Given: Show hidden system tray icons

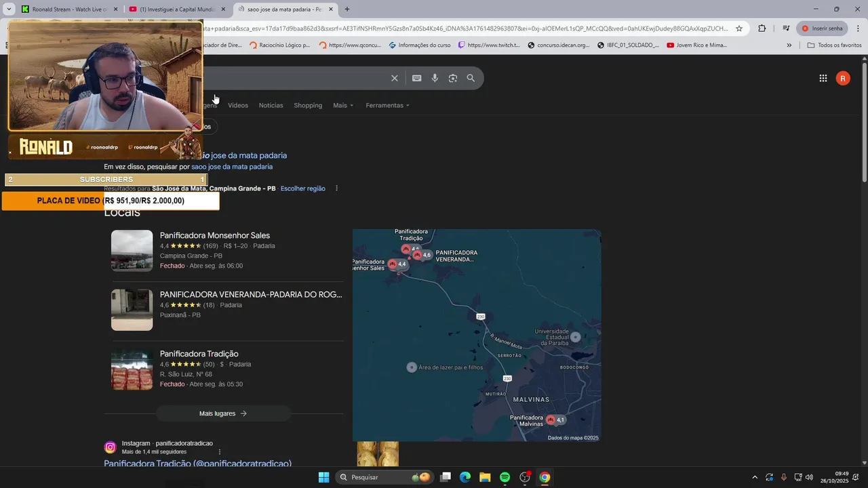Looking at the screenshot, I should 755,477.
